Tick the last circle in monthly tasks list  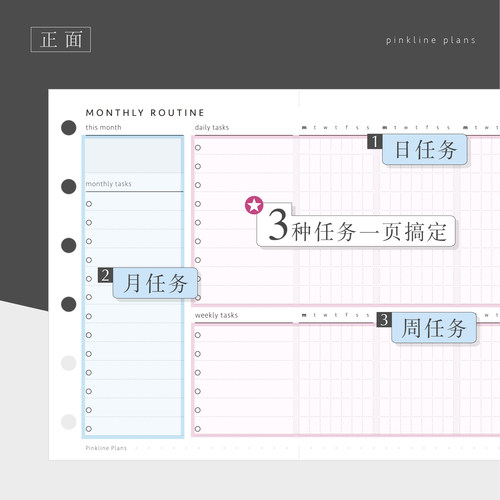[89, 429]
